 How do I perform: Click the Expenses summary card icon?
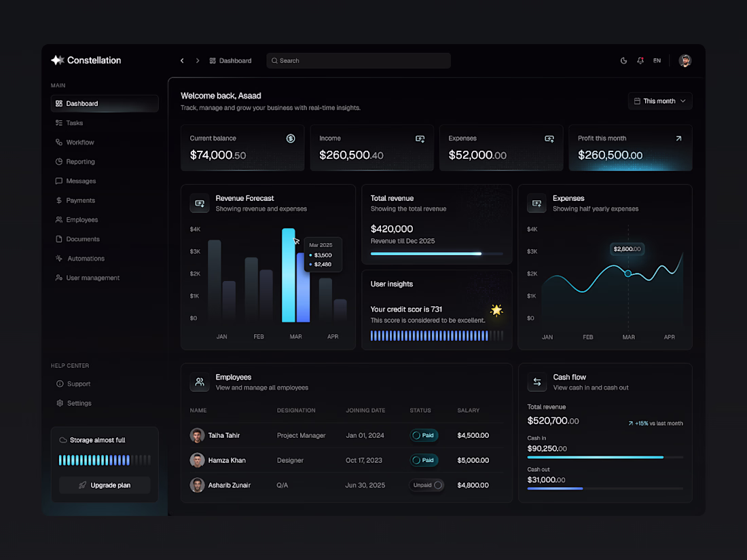(x=549, y=138)
